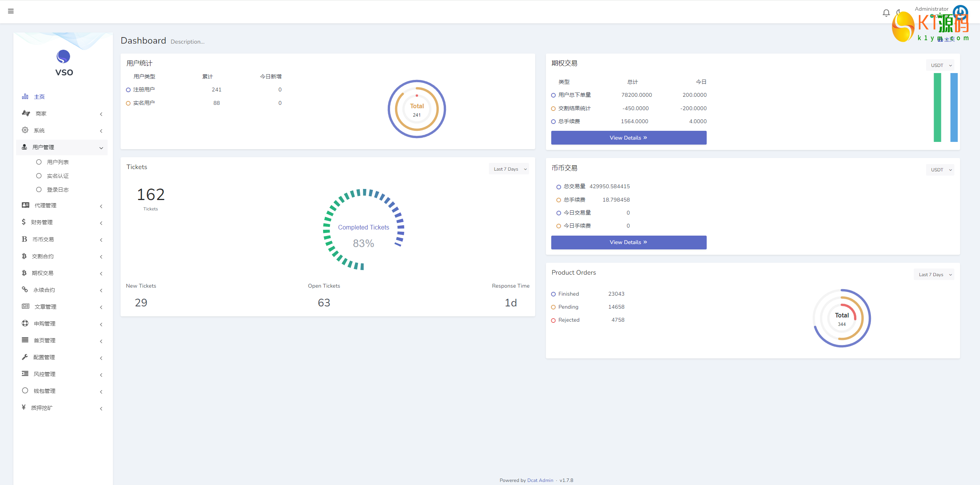Click the blue bar in 期权交易 chart

click(x=954, y=107)
